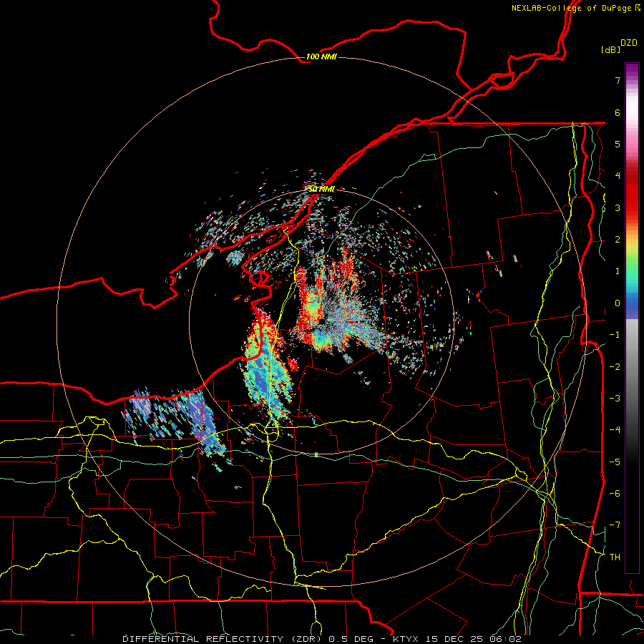This screenshot has width=644, height=644.
Task: Click the 0 dB color scale label
Action: pos(618,303)
